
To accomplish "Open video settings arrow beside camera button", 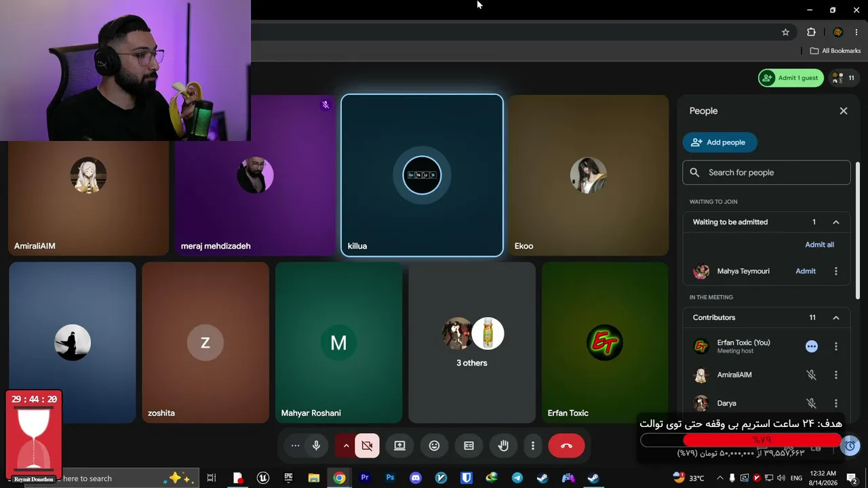I will (346, 446).
